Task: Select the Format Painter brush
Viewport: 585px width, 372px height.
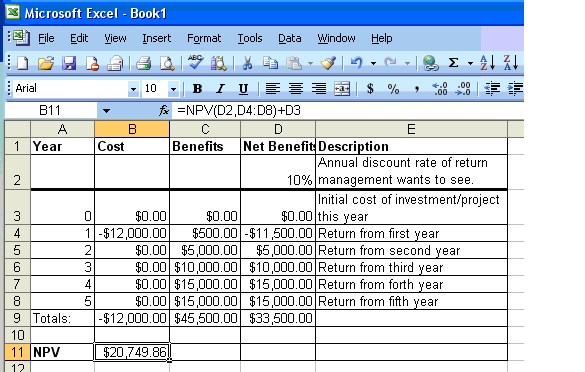Action: coord(328,63)
